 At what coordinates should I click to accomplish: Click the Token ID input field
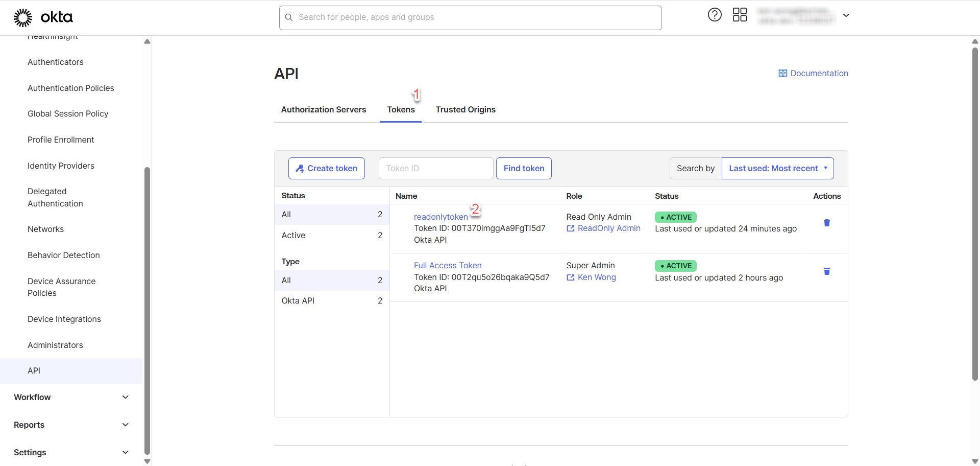(436, 169)
